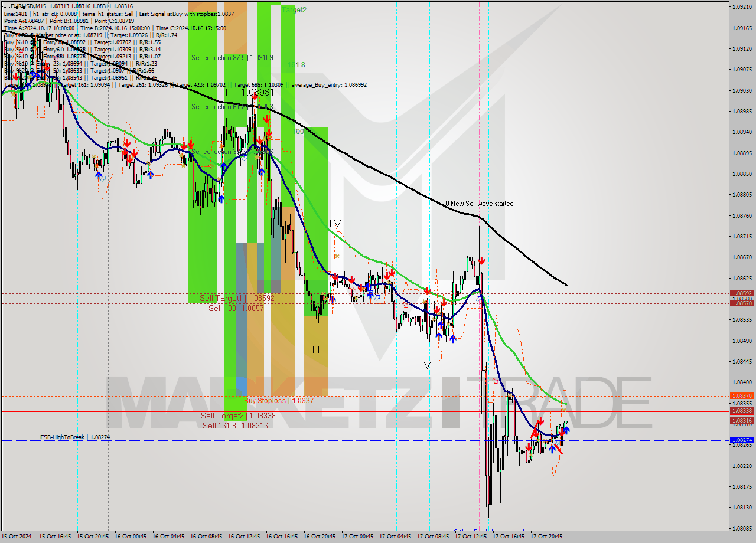Click the 1.08445 price on the scale

coord(742,361)
